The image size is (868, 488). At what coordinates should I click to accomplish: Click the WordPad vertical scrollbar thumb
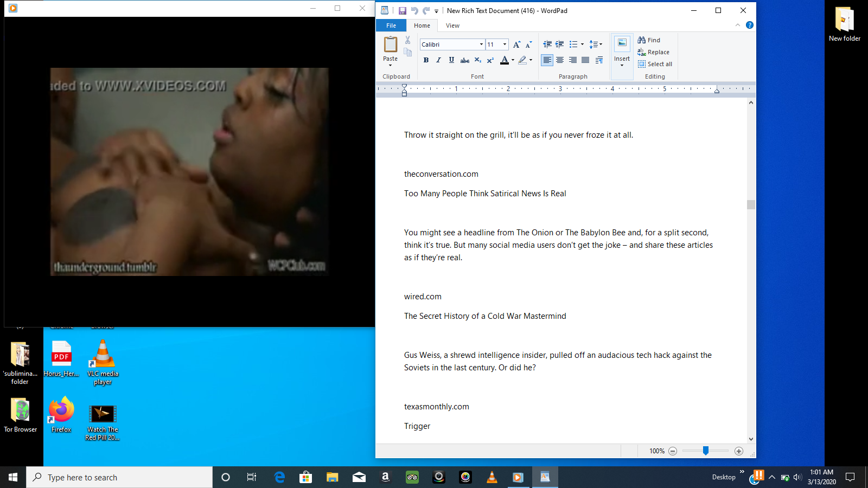click(751, 204)
